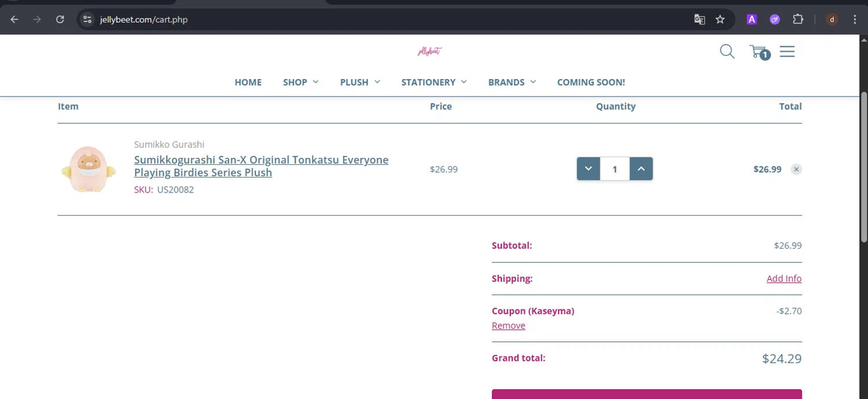Click the Subtotal $26.99 value
This screenshot has height=399, width=868.
[788, 245]
